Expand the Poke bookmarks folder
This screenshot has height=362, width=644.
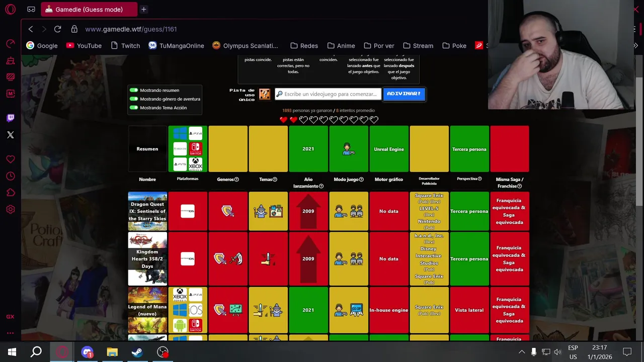(454, 46)
